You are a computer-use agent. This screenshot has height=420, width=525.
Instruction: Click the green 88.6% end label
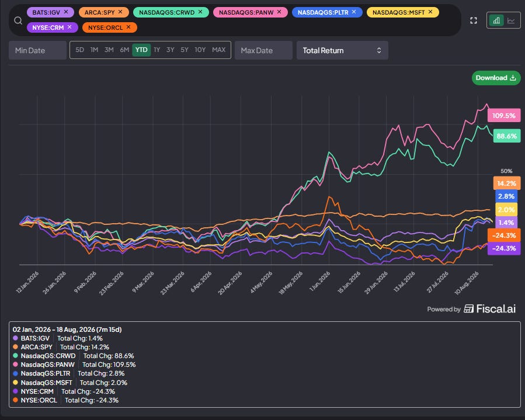pyautogui.click(x=506, y=136)
